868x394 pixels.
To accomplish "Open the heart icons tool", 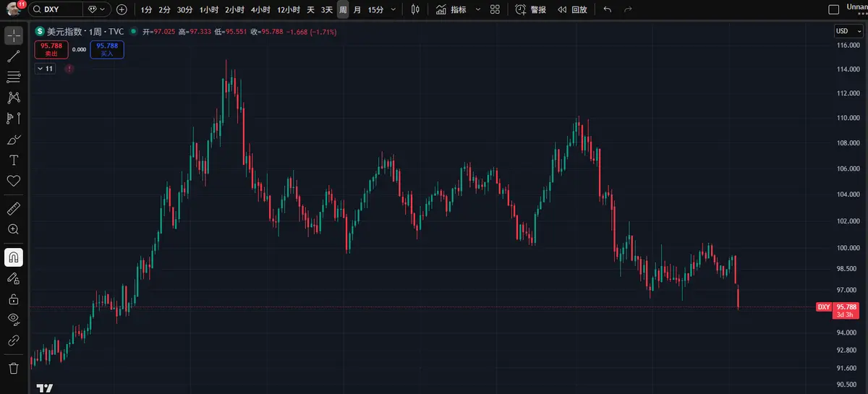I will point(14,181).
